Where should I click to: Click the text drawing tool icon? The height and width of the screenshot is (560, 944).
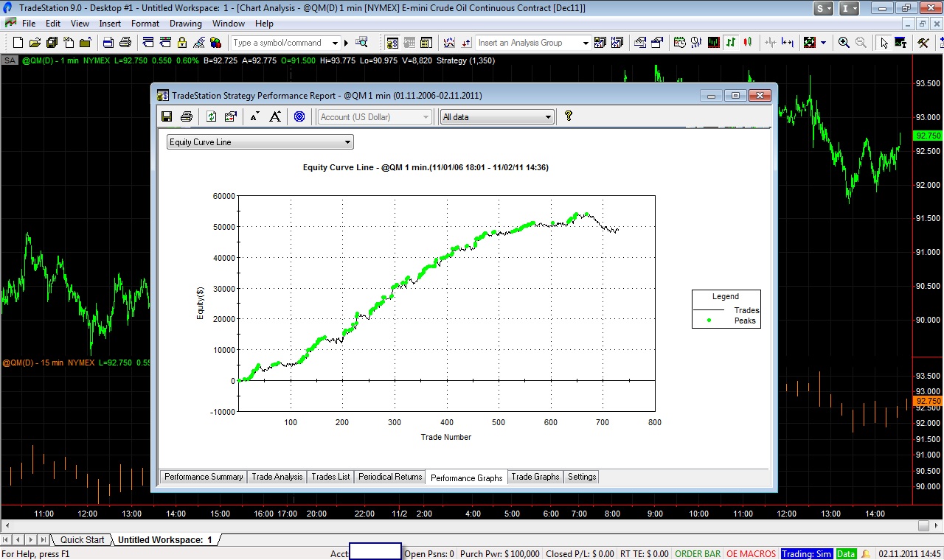(x=900, y=43)
